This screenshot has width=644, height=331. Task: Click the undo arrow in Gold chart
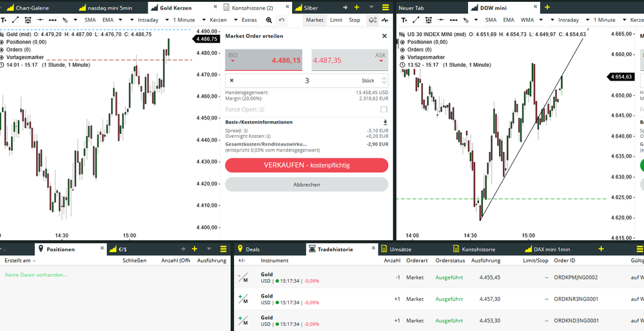pyautogui.click(x=281, y=20)
